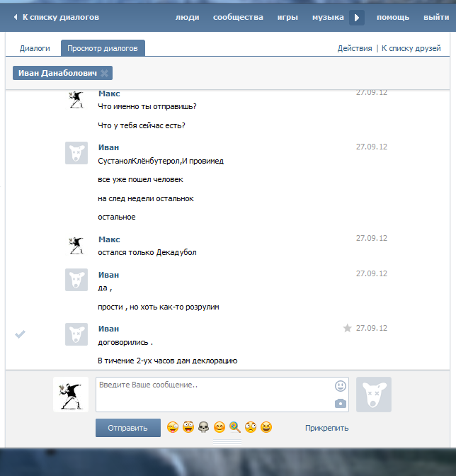Open the Действия actions menu

[355, 48]
